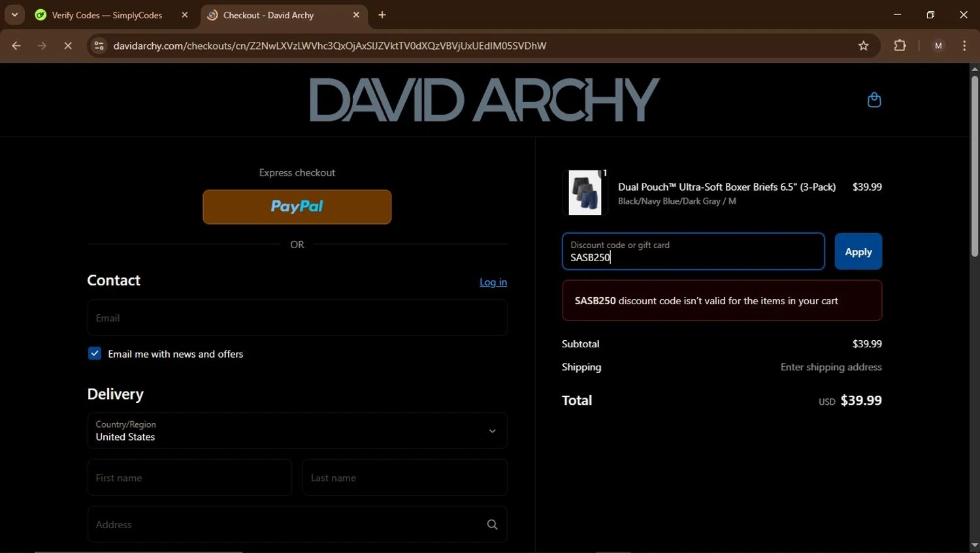
Task: Focus the Email input field
Action: click(297, 318)
